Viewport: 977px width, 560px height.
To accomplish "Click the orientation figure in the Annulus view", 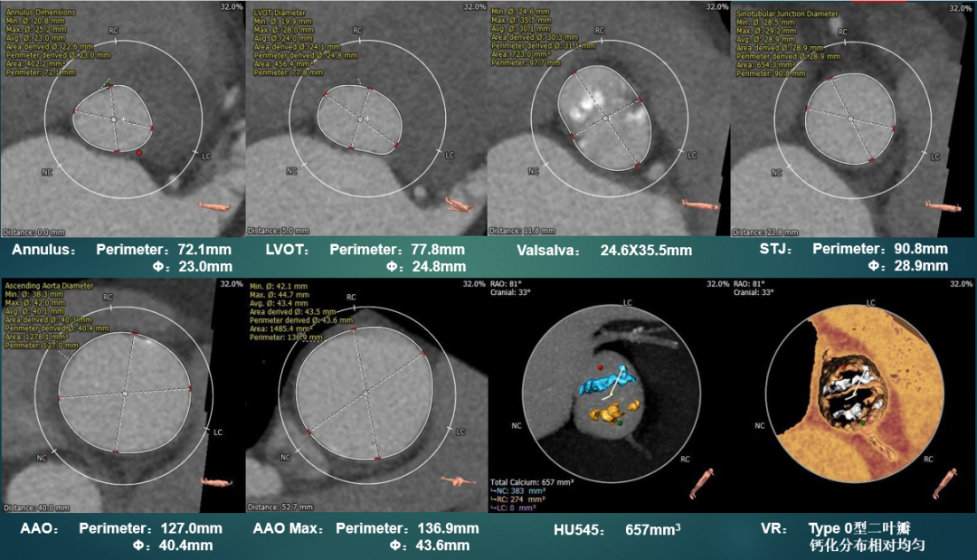I will click(x=215, y=206).
